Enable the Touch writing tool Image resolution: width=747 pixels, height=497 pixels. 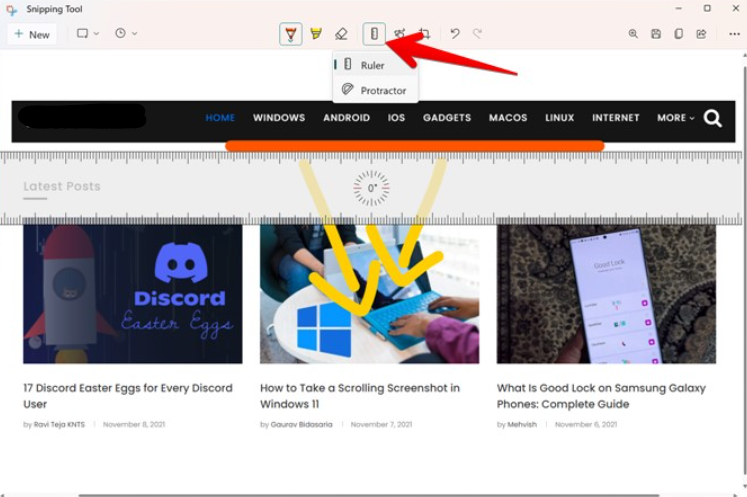pyautogui.click(x=399, y=34)
